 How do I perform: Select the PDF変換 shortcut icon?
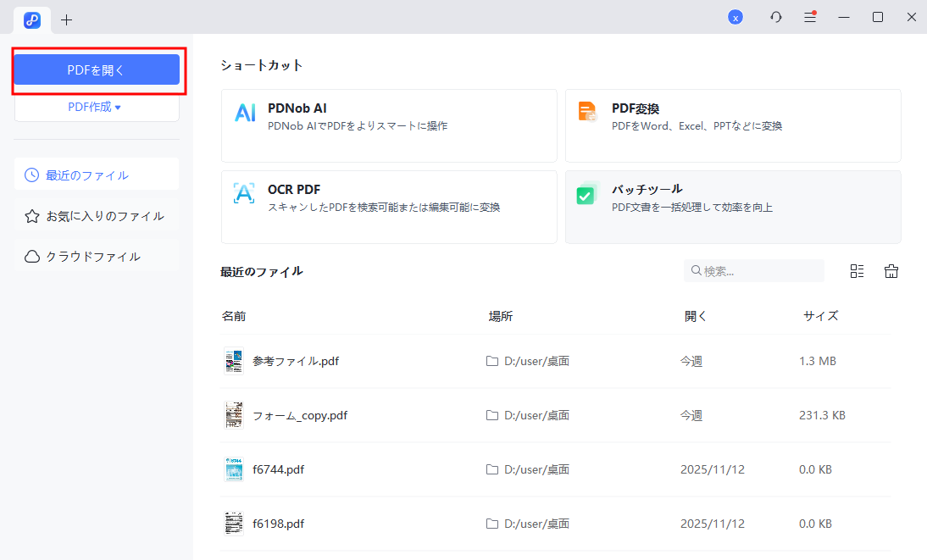point(587,110)
